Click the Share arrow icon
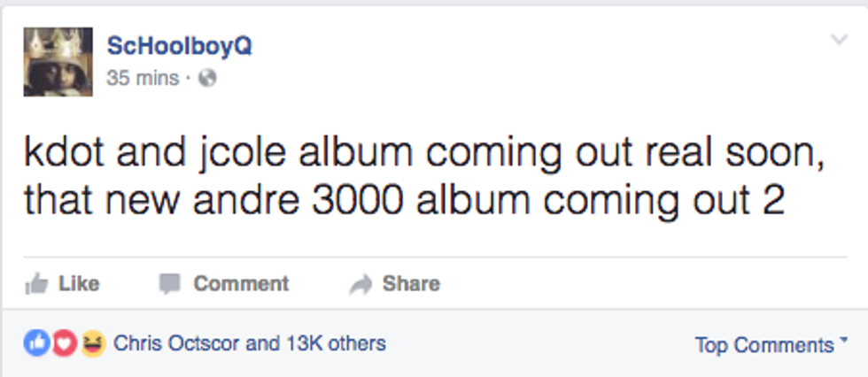This screenshot has width=868, height=377. tap(360, 284)
